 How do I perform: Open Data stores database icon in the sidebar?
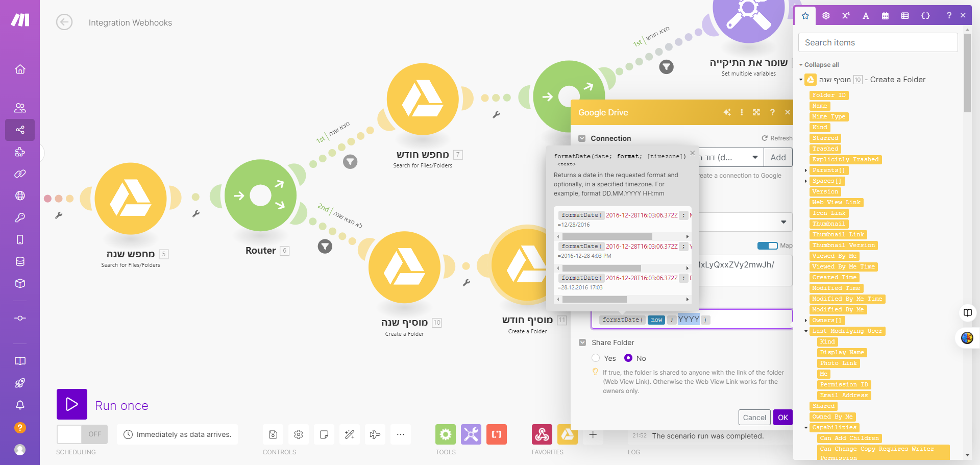coord(20,261)
